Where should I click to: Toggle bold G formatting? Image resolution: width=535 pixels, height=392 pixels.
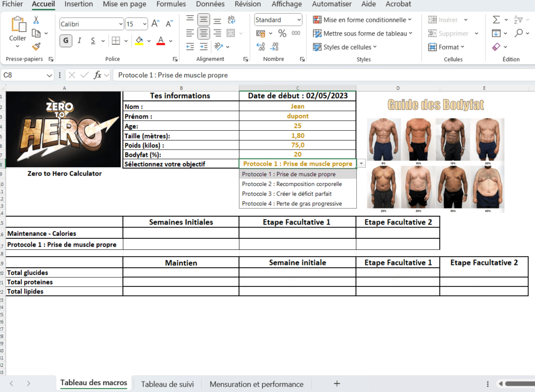coord(66,41)
